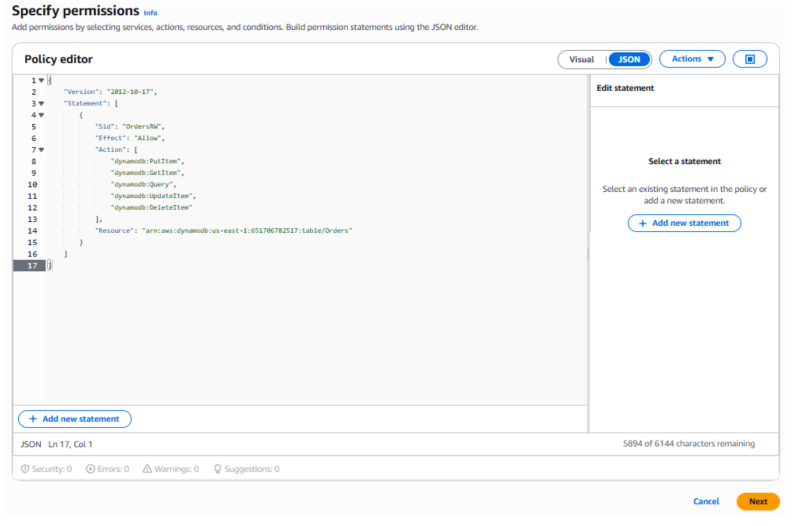Collapse the Statement array at line 3
Image resolution: width=796 pixels, height=526 pixels.
(x=41, y=103)
